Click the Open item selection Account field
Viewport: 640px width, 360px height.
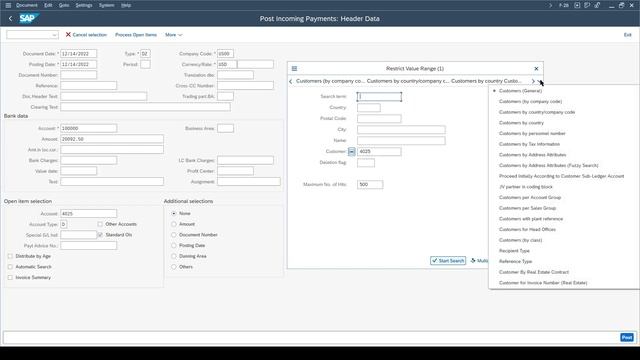pos(89,213)
